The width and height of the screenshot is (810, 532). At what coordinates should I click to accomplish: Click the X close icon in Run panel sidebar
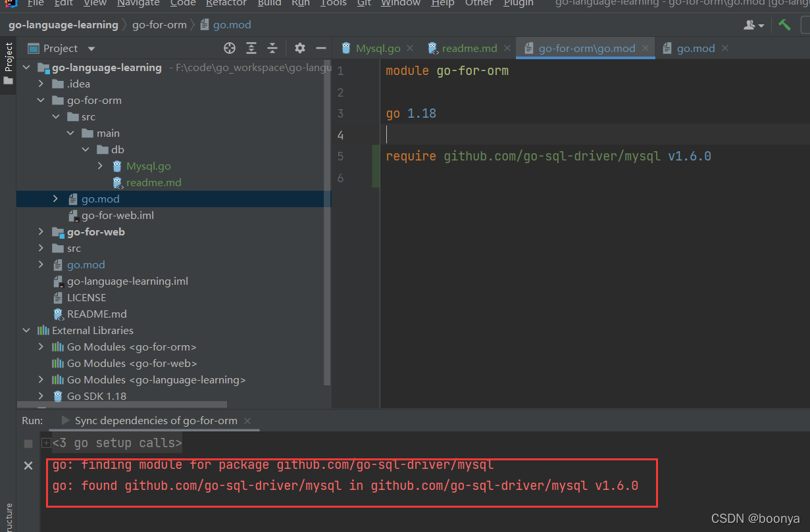tap(28, 466)
